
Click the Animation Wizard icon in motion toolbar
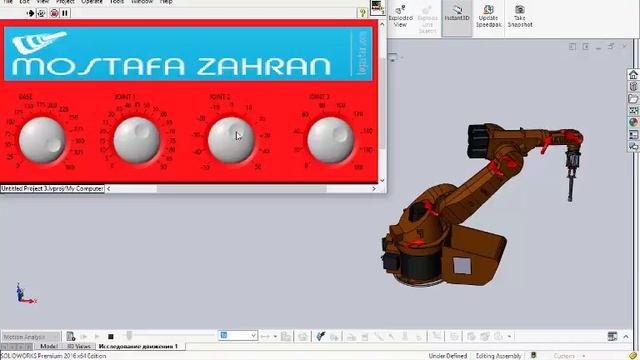pos(302,336)
